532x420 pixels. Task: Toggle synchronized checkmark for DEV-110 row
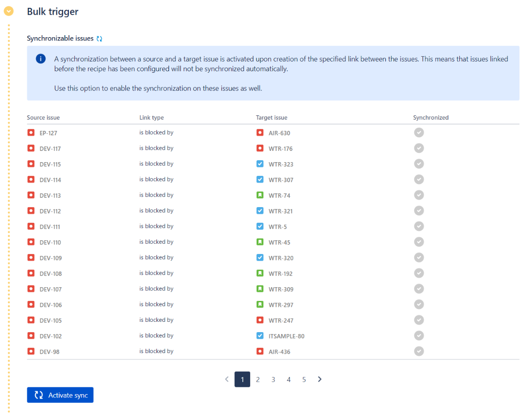point(419,242)
